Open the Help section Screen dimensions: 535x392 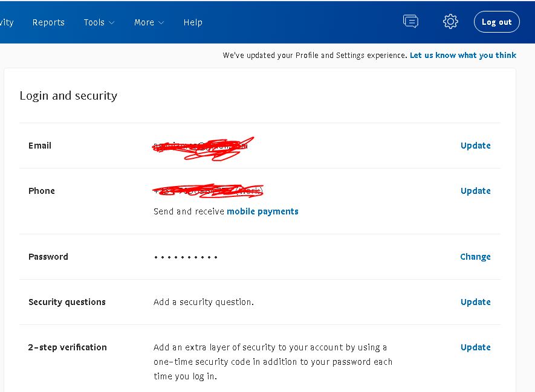coord(193,22)
